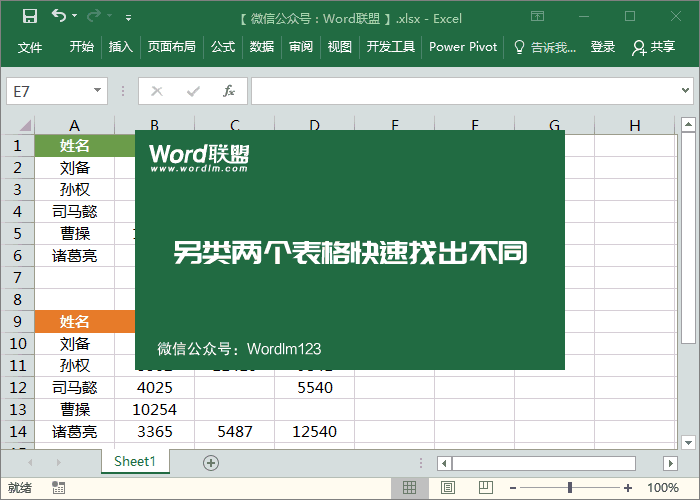Click the Select All corner triangle
This screenshot has width=700, height=500.
(x=25, y=125)
